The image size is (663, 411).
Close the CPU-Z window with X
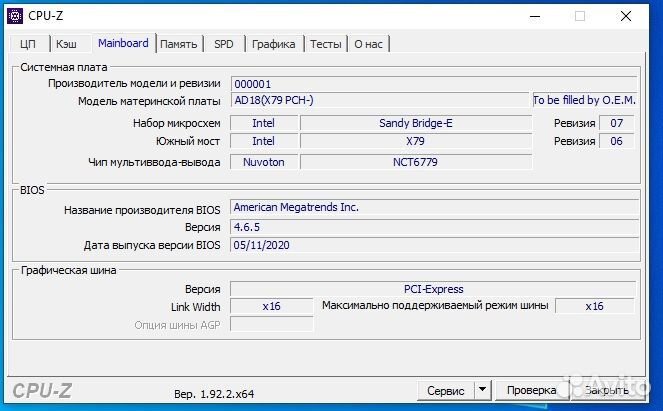(x=626, y=16)
